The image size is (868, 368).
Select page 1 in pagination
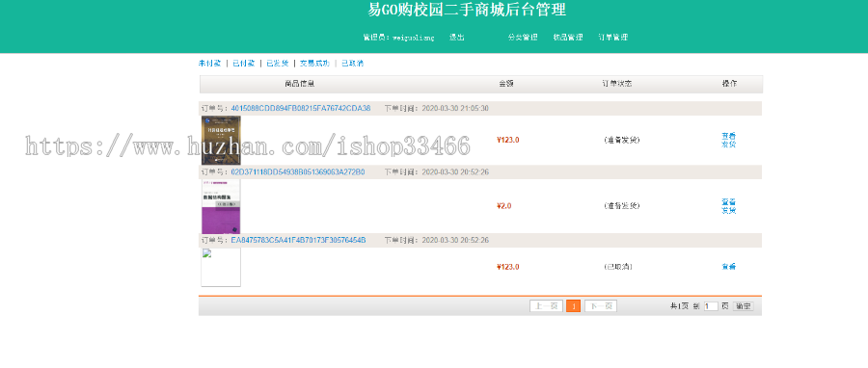[574, 306]
